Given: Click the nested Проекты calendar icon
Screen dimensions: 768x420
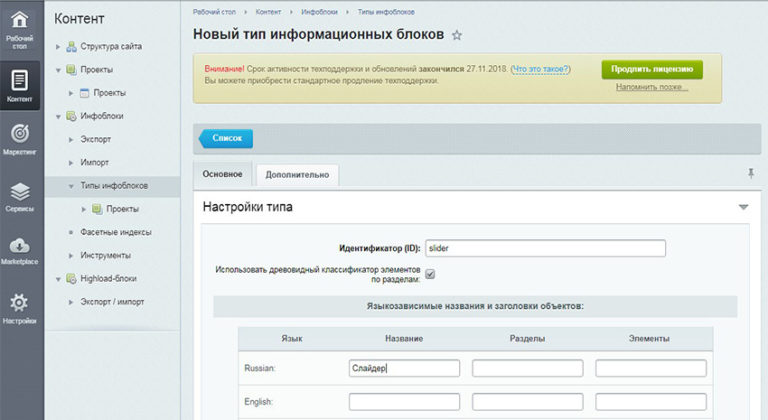Looking at the screenshot, I should [84, 93].
